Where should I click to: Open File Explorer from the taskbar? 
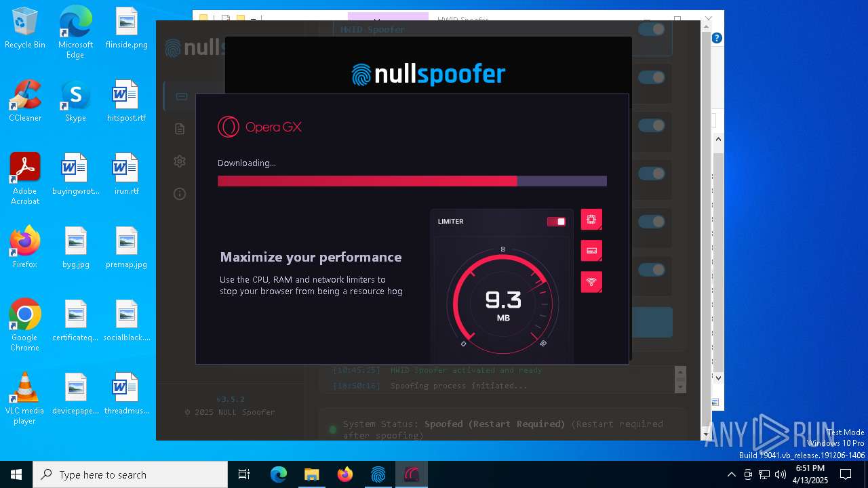312,474
